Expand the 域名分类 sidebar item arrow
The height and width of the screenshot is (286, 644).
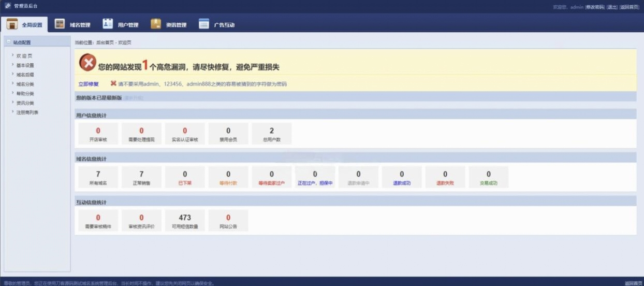[x=12, y=83]
